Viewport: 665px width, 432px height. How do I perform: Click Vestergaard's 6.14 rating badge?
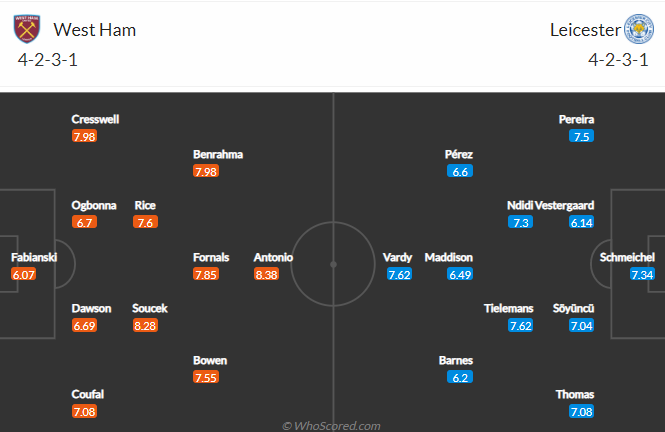[581, 222]
